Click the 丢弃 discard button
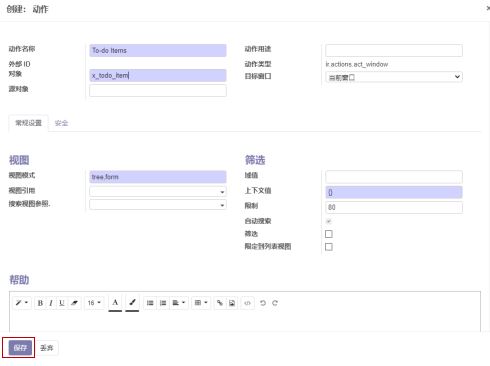Screen dimensions: 490x366 click(x=47, y=348)
